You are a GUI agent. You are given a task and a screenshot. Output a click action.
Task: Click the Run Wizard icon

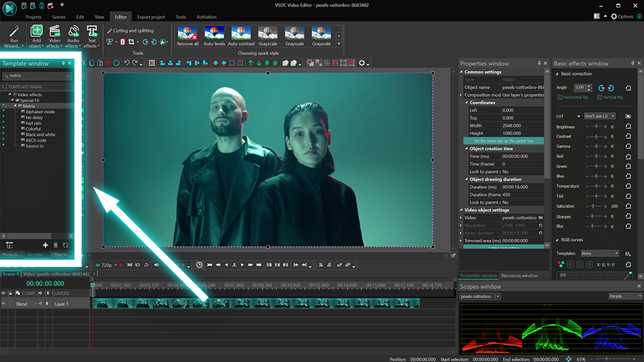click(x=14, y=31)
